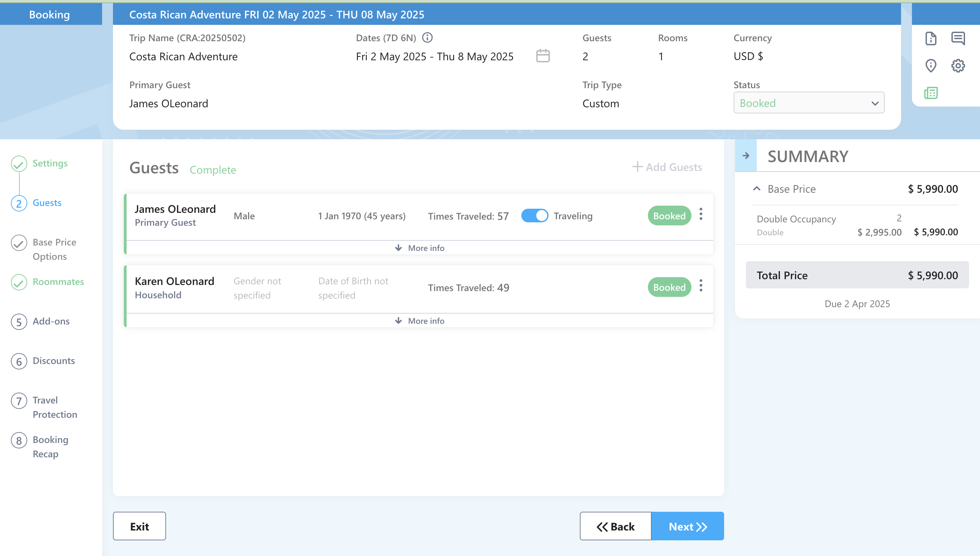Open three-dot menu for Karen OLeonard
This screenshot has width=980, height=556.
701,286
